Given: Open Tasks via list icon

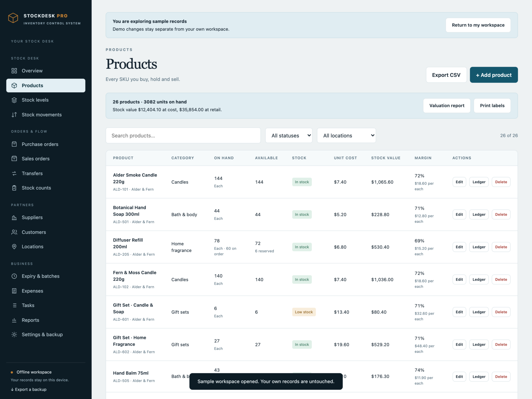Looking at the screenshot, I should 14,305.
